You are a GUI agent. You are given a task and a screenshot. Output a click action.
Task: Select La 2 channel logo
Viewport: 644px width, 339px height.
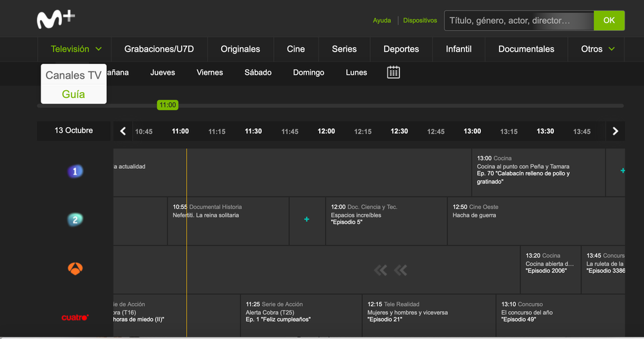point(75,220)
